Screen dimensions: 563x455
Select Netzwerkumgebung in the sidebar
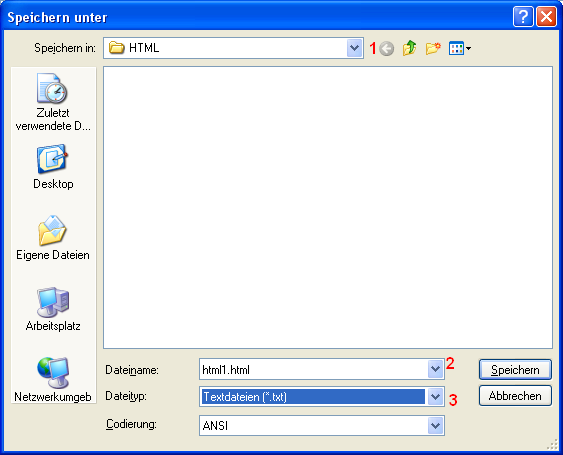(53, 380)
